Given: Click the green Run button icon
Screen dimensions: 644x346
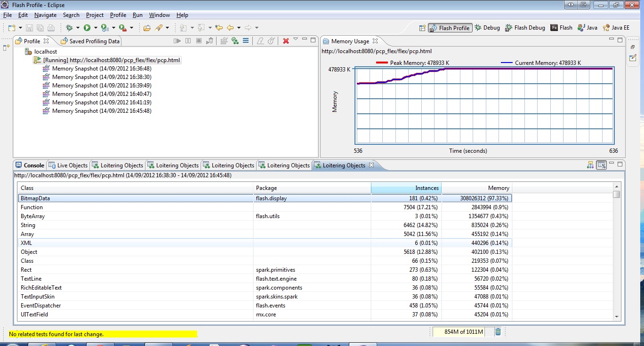Looking at the screenshot, I should (x=87, y=28).
